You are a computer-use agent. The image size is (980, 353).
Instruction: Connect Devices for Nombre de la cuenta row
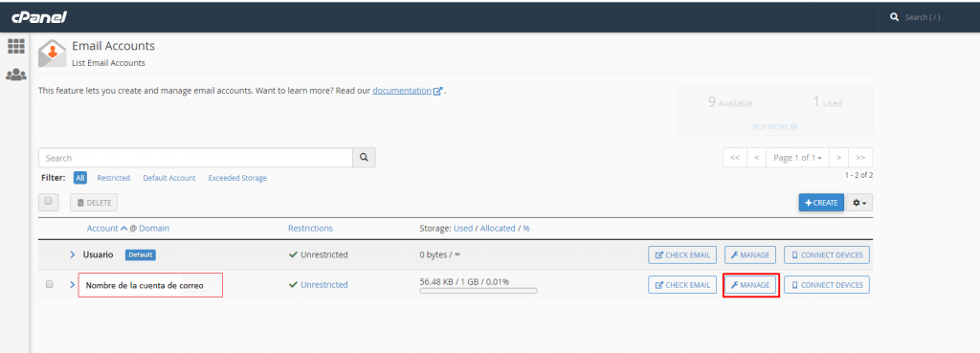[827, 285]
